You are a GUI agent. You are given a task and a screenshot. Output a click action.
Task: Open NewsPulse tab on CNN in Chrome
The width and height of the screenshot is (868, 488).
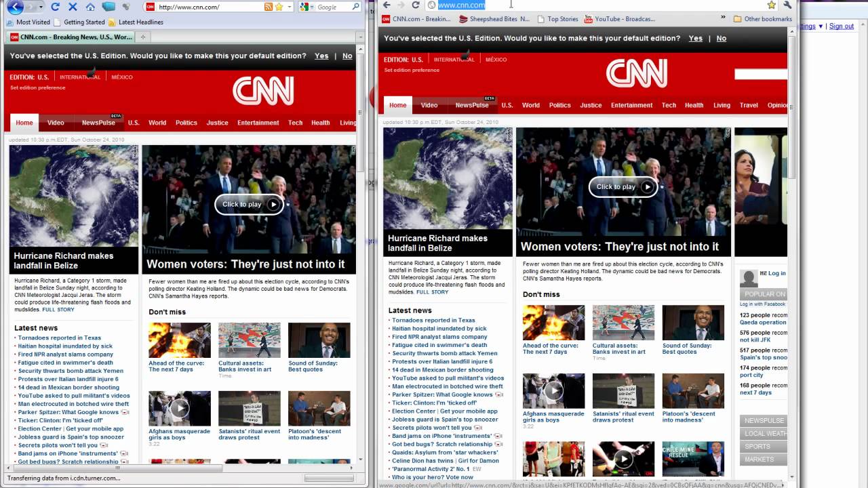point(472,105)
